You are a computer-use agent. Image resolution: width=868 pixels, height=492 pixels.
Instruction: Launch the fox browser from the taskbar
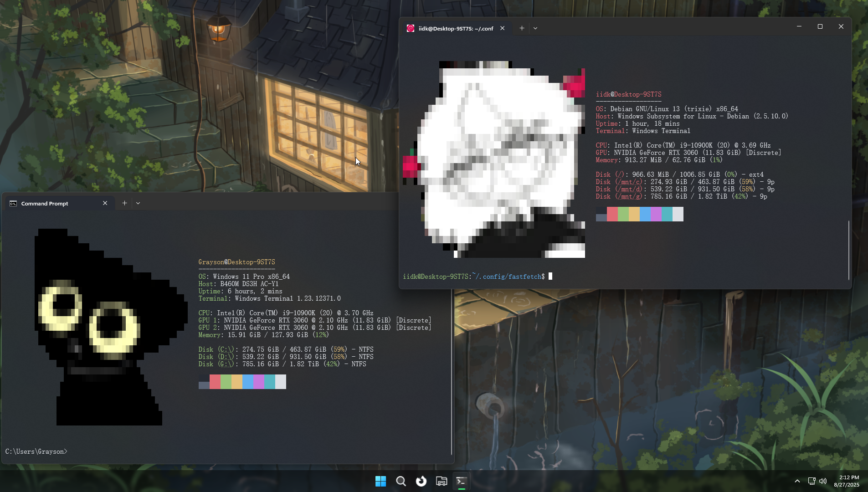[x=421, y=481]
